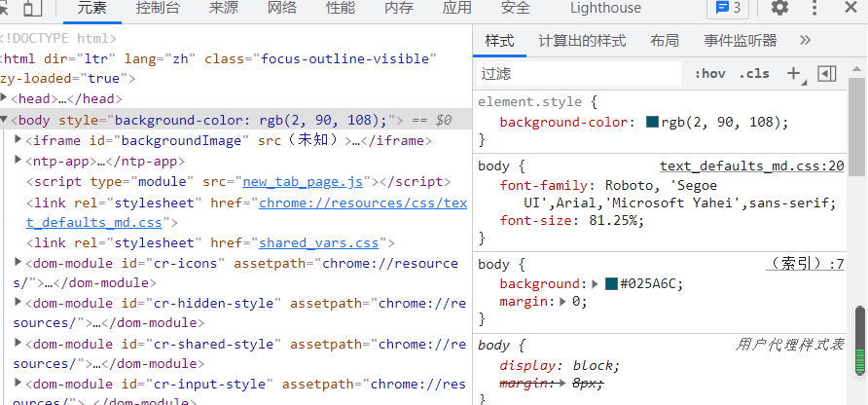Select the DOCTYPE html line
The width and height of the screenshot is (868, 405).
point(58,38)
